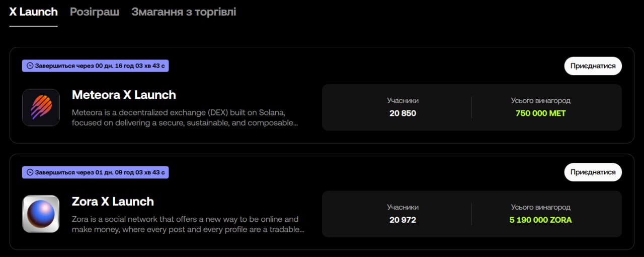Viewport: 644px width, 257px height.
Task: Click the 750 000 MET reward amount
Action: pyautogui.click(x=540, y=113)
